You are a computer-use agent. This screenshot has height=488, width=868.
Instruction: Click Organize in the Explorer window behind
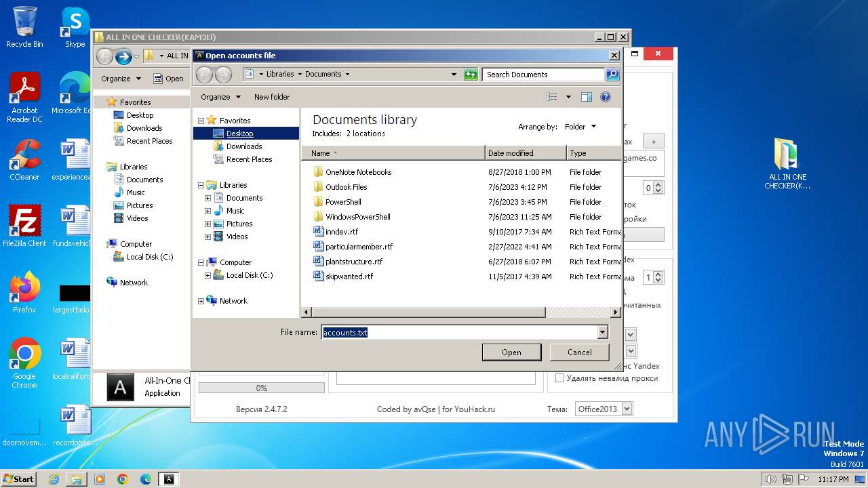click(121, 79)
